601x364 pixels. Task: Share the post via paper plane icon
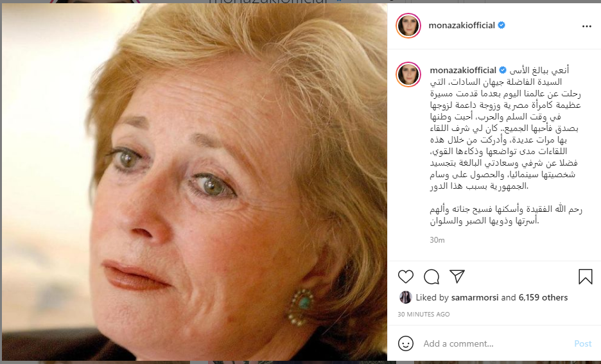coord(457,276)
